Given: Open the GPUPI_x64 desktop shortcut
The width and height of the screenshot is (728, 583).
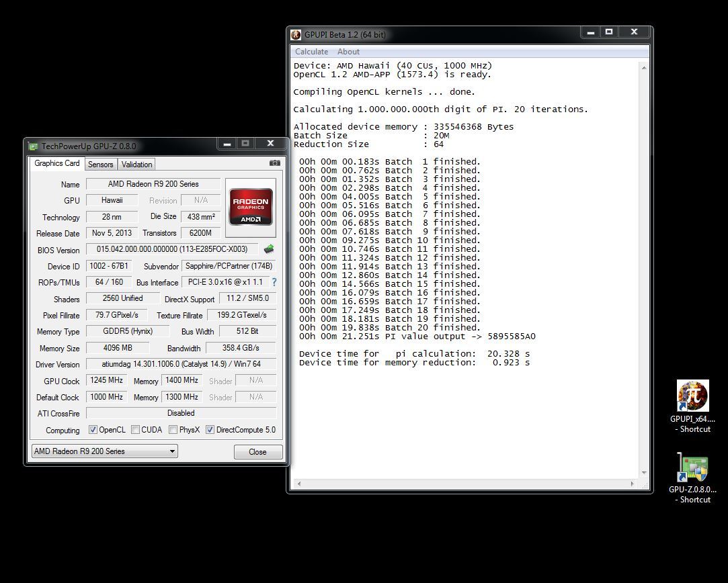Looking at the screenshot, I should pyautogui.click(x=693, y=407).
